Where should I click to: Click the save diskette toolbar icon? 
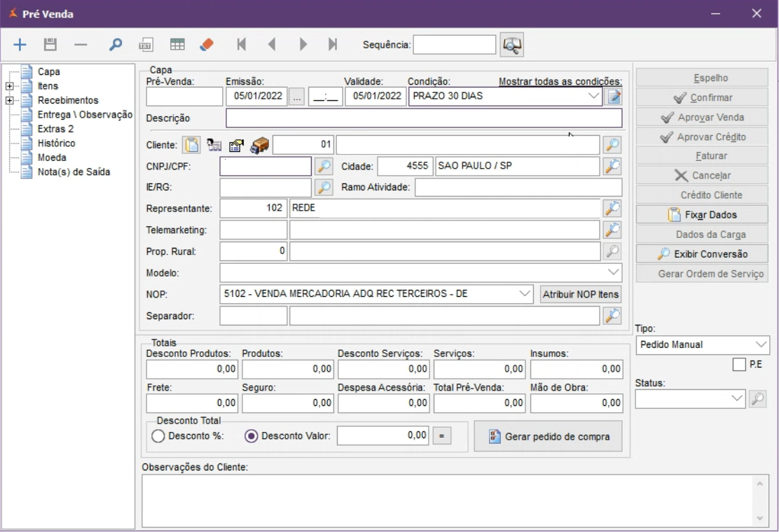tap(50, 45)
